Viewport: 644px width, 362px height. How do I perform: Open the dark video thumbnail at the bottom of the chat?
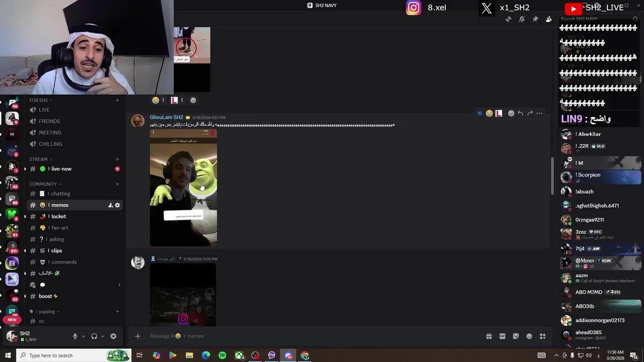[x=183, y=295]
